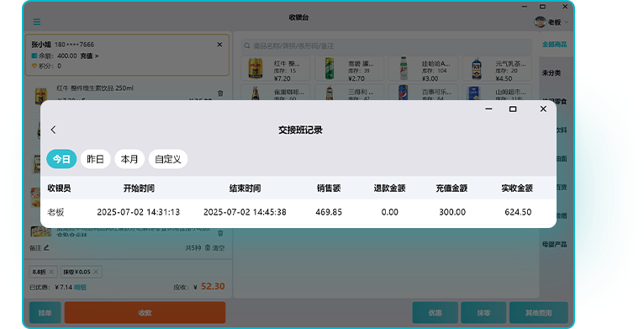Click the 挂单 button
The image size is (644, 329).
tap(45, 312)
